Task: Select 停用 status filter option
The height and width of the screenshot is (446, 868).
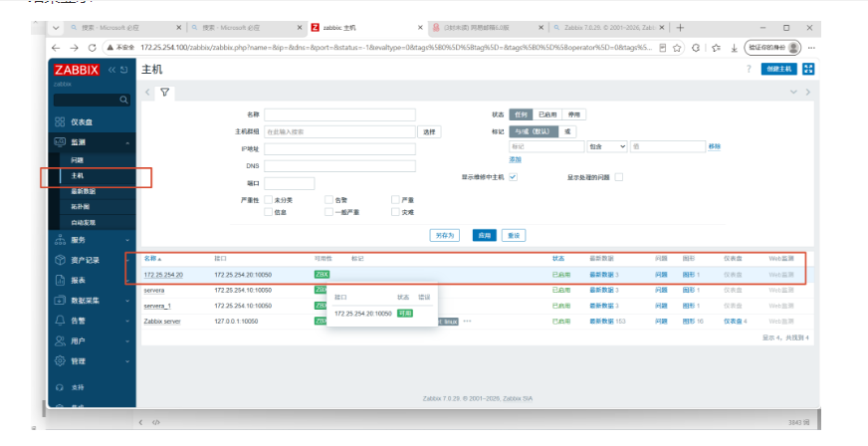Action: [574, 114]
